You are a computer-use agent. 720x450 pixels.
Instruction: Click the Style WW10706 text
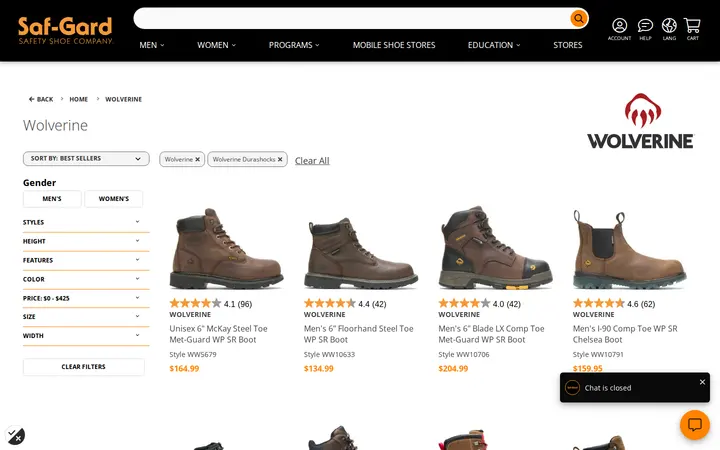[464, 354]
